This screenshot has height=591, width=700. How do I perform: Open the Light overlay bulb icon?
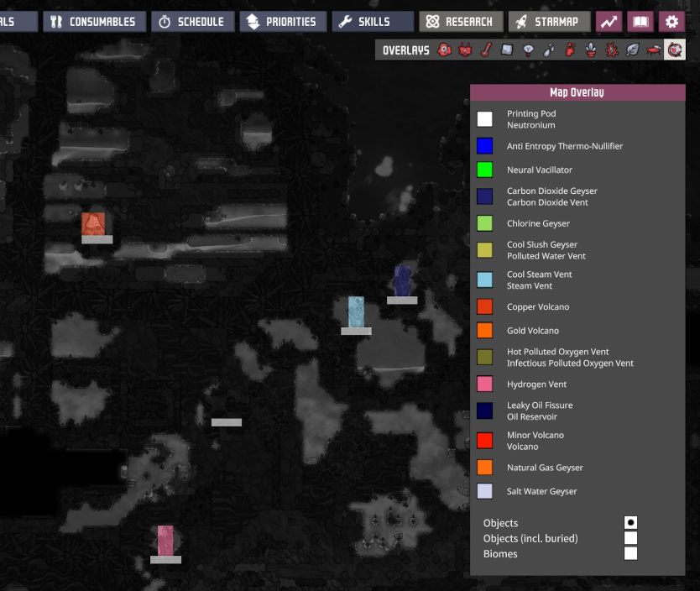(x=528, y=50)
